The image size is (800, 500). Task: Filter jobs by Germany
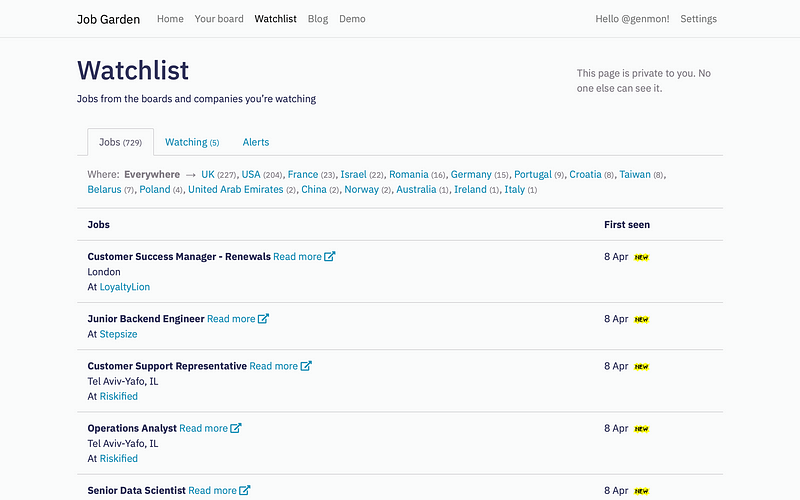coord(471,174)
